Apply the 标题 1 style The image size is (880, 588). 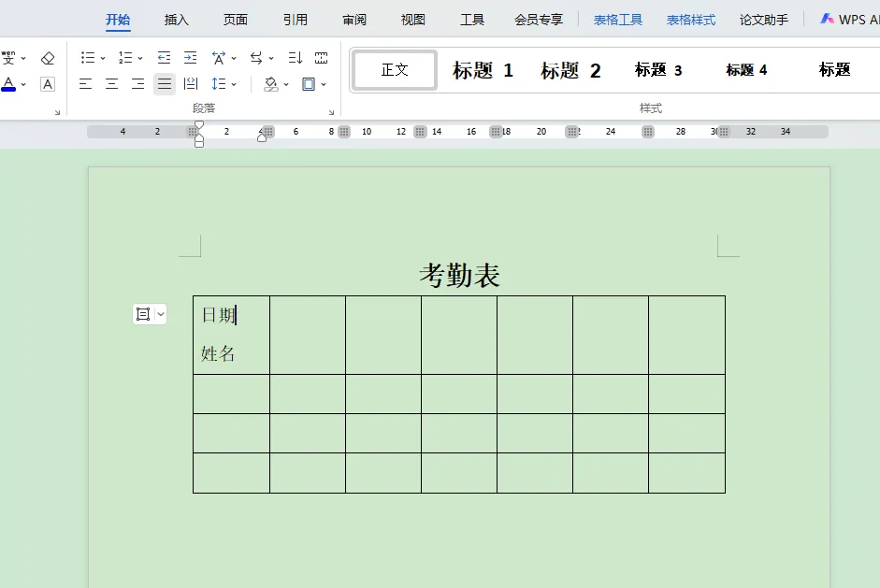point(483,70)
